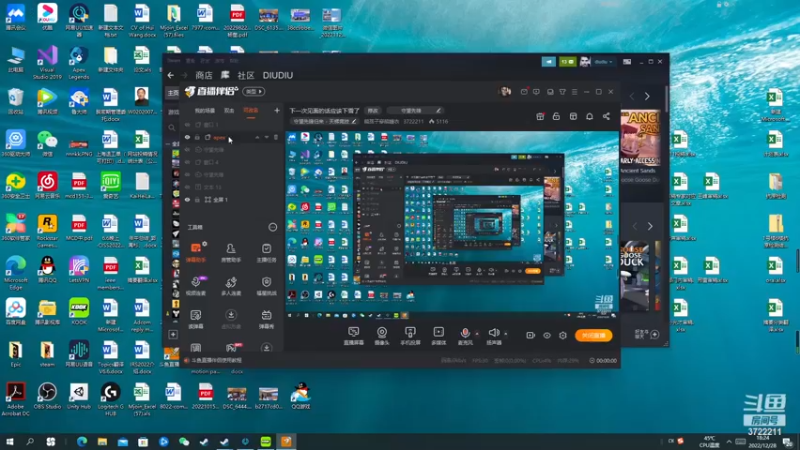Open the shield-shaped challenge tool
800x450 pixels.
click(266, 286)
